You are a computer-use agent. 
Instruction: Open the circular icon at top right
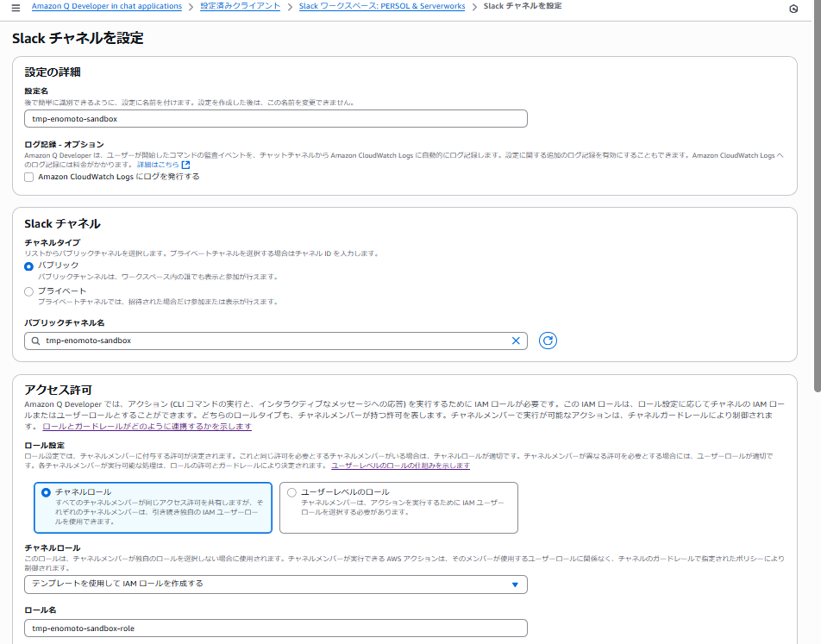tap(793, 9)
